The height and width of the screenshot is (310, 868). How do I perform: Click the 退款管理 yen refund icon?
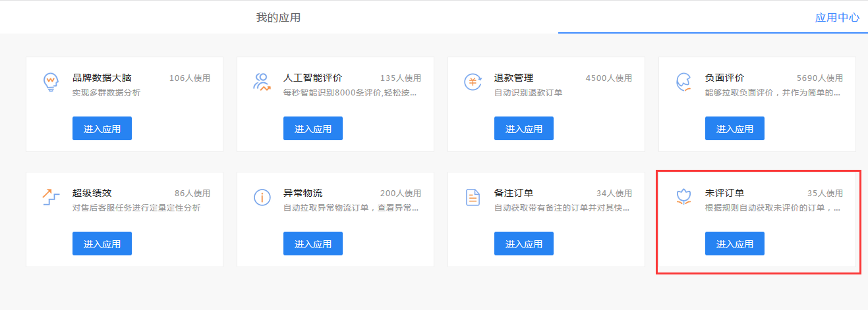point(473,82)
